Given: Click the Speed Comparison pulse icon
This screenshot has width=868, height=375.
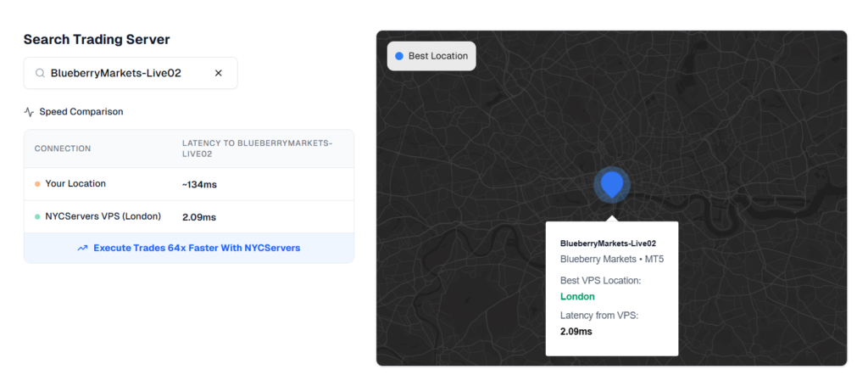Looking at the screenshot, I should coord(29,112).
